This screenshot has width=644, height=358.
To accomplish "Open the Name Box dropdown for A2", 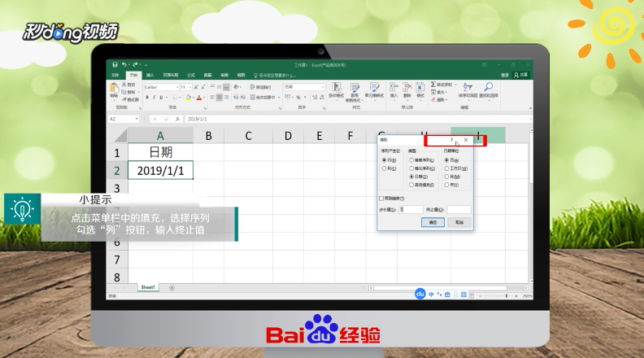I will 137,119.
